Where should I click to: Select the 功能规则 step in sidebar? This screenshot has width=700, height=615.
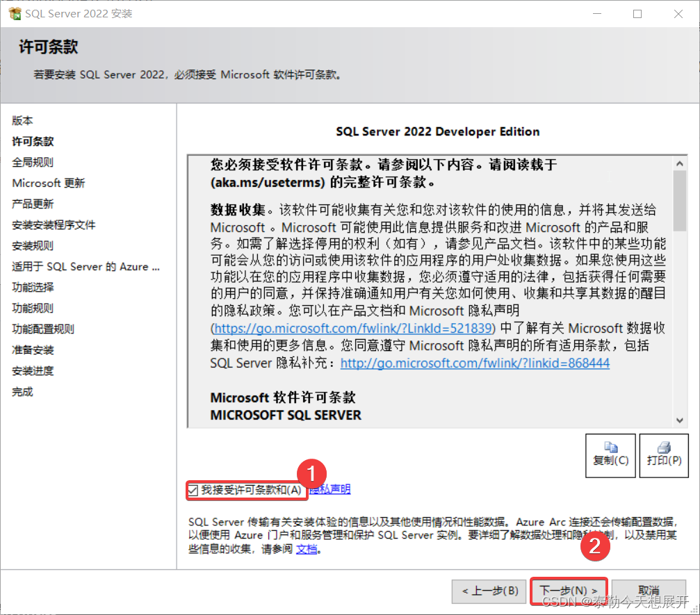[x=33, y=308]
